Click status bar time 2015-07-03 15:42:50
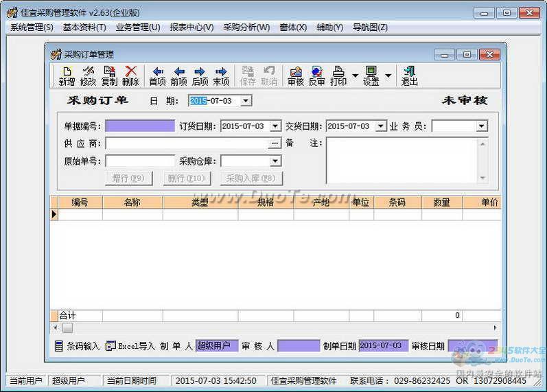Screen dimensions: 547x392 [216, 381]
